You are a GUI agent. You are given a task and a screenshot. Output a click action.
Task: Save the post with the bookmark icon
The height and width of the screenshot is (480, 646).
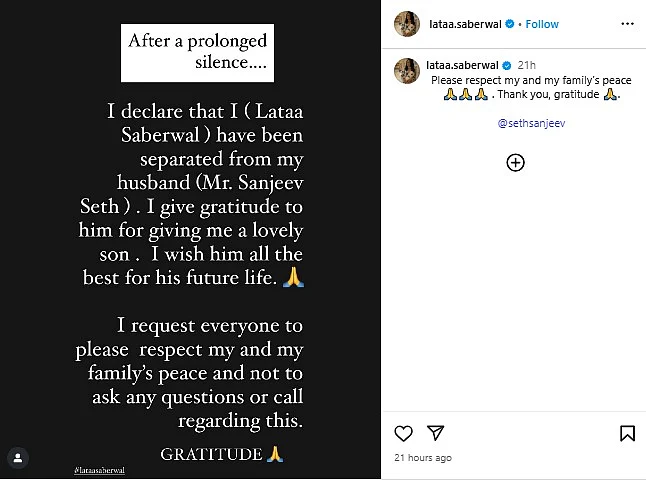(627, 433)
